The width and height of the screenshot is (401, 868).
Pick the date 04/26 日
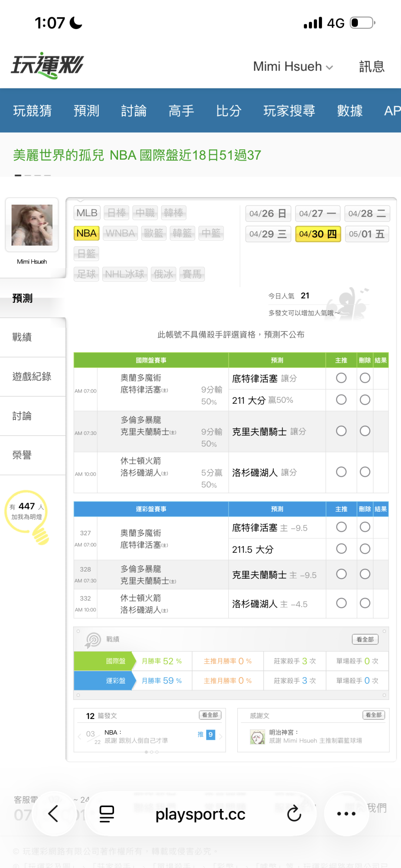pyautogui.click(x=268, y=214)
